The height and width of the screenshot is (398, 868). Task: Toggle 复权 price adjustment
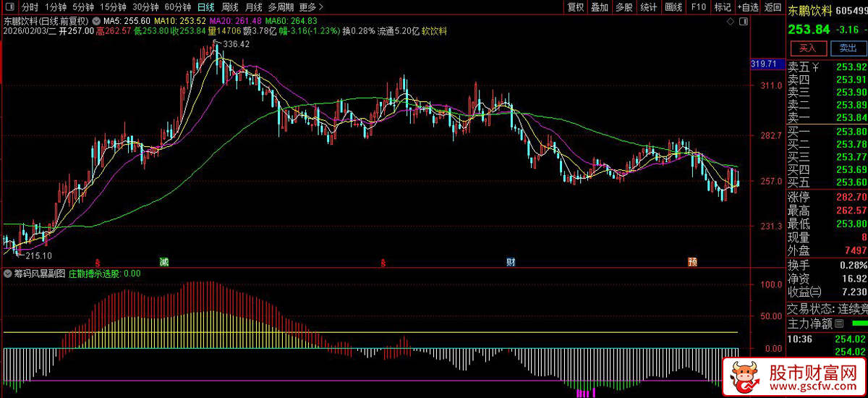click(575, 7)
